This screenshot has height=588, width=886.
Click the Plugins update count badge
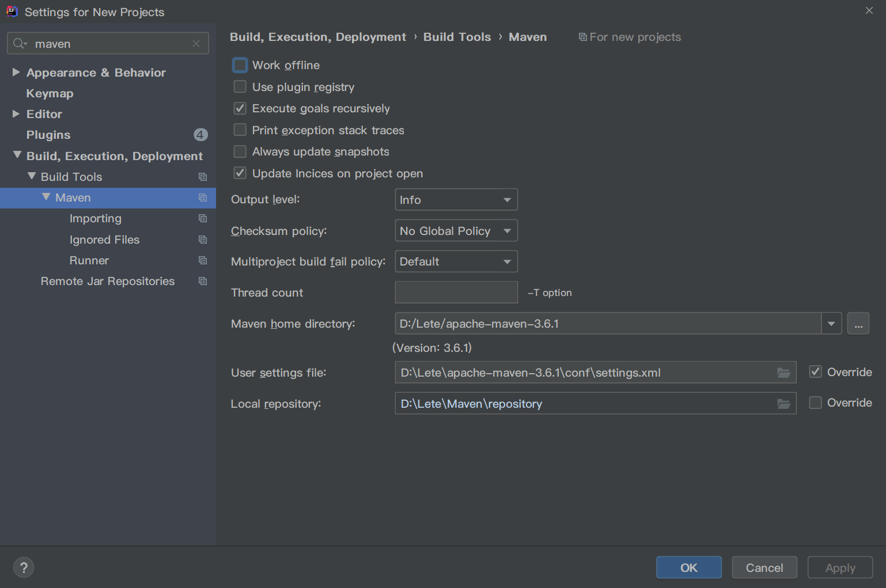click(200, 135)
